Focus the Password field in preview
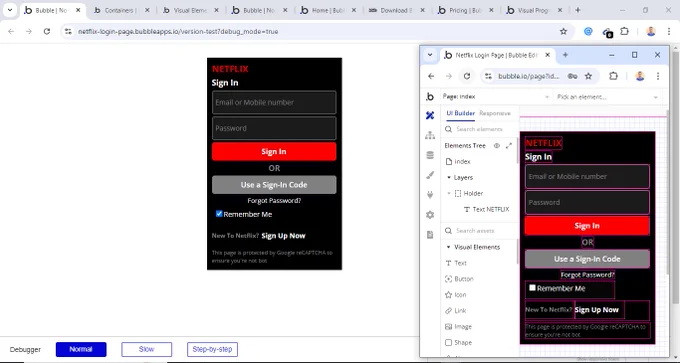 [x=274, y=128]
